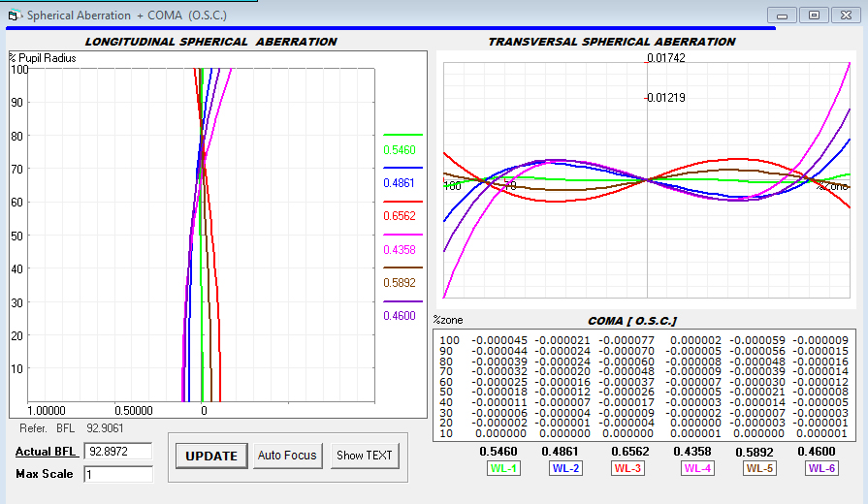Viewport: 868px width, 504px height.
Task: Click coma value -0.000037 in the 60 row
Action: [627, 382]
